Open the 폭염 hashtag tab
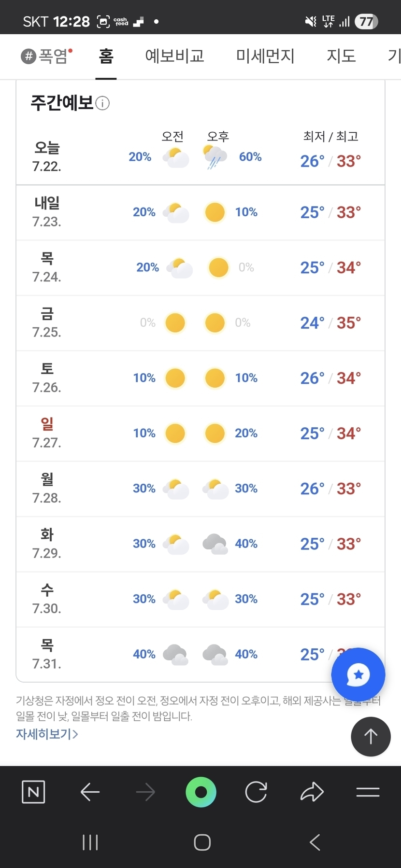This screenshot has height=868, width=401. tap(47, 56)
